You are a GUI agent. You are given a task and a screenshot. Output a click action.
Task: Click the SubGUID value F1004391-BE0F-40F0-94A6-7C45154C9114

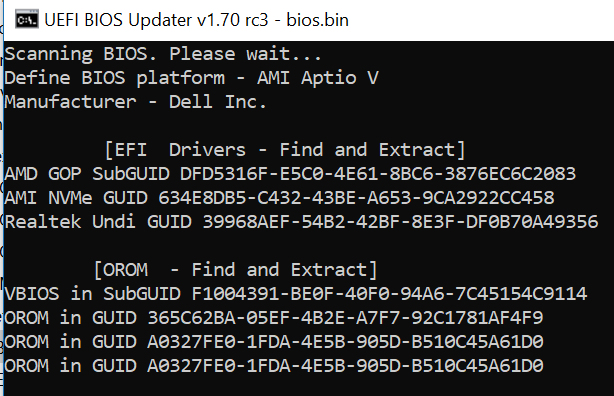(x=389, y=294)
